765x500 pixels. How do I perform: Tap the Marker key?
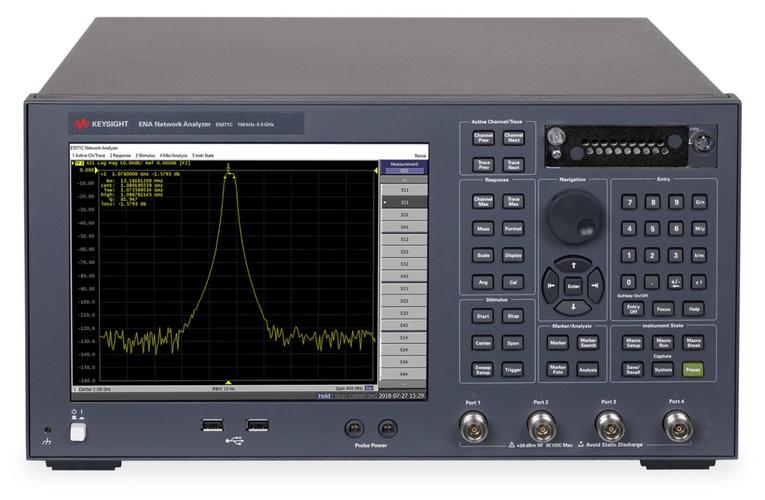(x=558, y=343)
